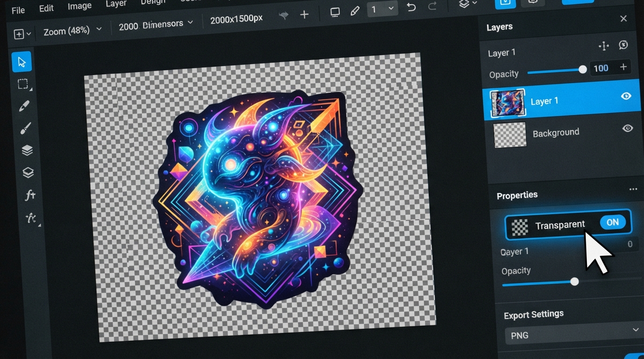Select the Pencil tool in left toolbar

tap(24, 107)
